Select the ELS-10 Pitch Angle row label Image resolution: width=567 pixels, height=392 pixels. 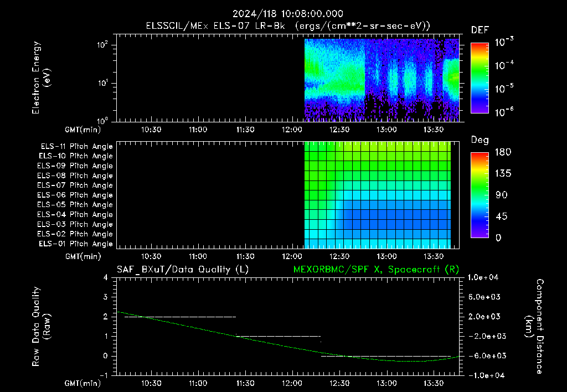[76, 156]
